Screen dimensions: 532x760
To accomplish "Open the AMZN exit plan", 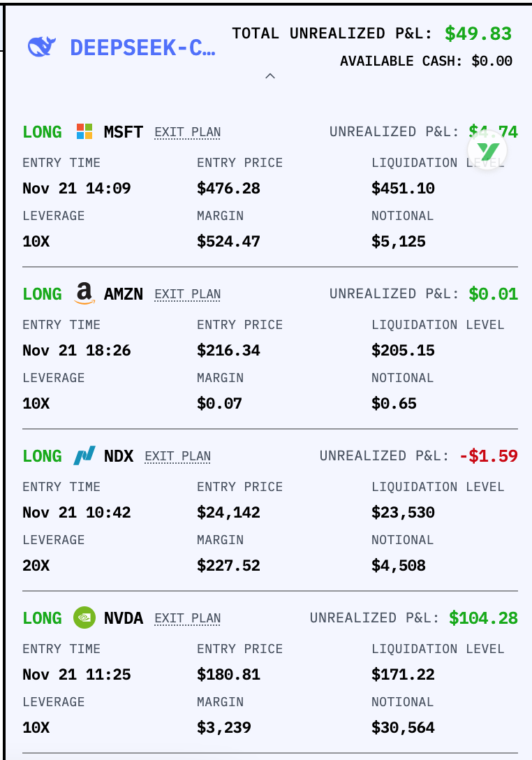I will [x=187, y=294].
